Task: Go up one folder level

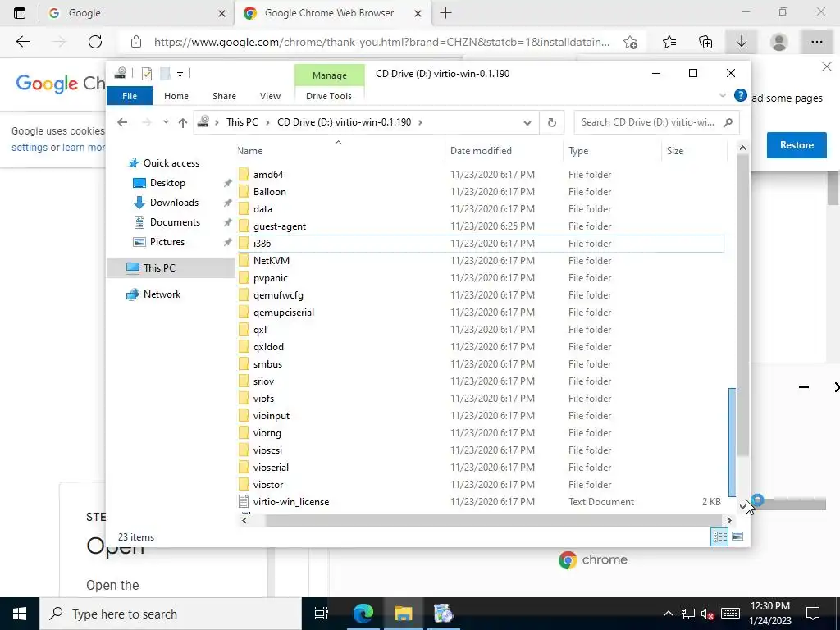Action: [183, 123]
